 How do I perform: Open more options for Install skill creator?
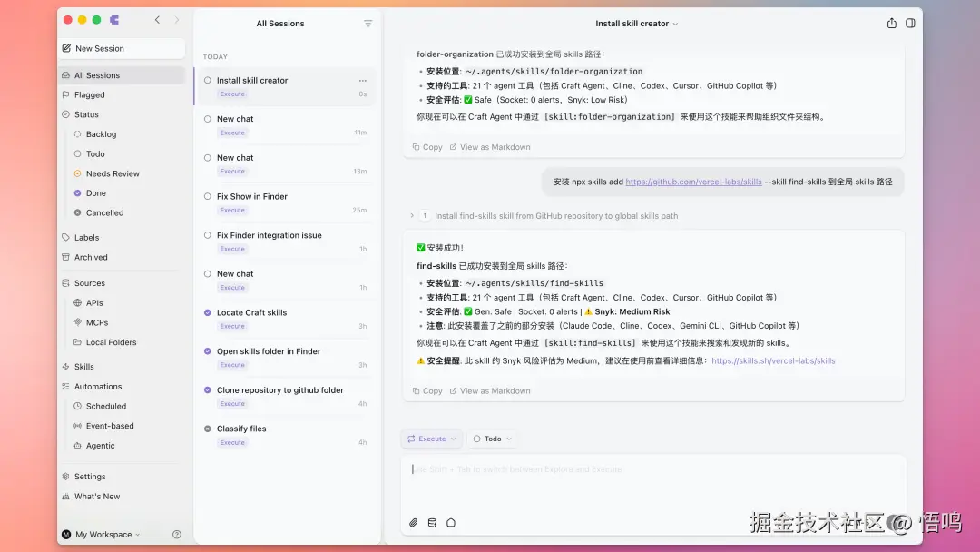coord(362,81)
